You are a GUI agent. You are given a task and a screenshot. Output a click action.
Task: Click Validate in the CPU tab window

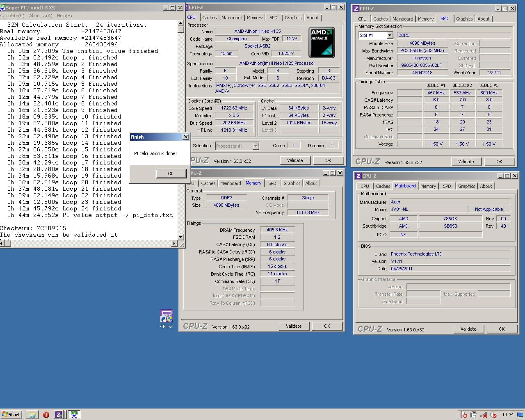pyautogui.click(x=295, y=160)
